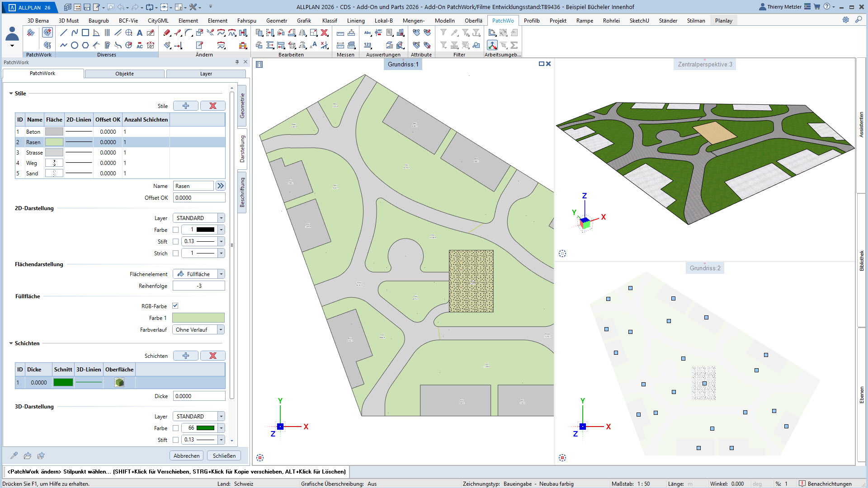Viewport: 868px width, 488px height.
Task: Select the circle drawing tool
Action: (75, 45)
